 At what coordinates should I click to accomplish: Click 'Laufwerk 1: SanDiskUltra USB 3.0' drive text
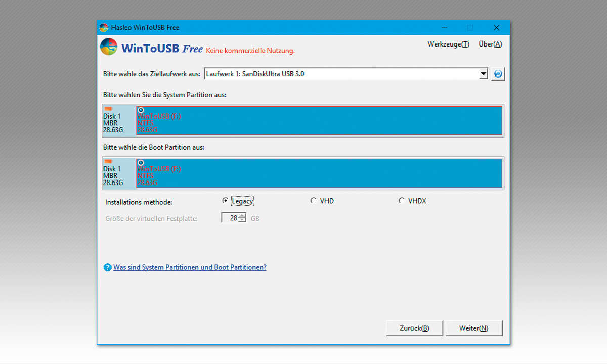[x=255, y=74]
